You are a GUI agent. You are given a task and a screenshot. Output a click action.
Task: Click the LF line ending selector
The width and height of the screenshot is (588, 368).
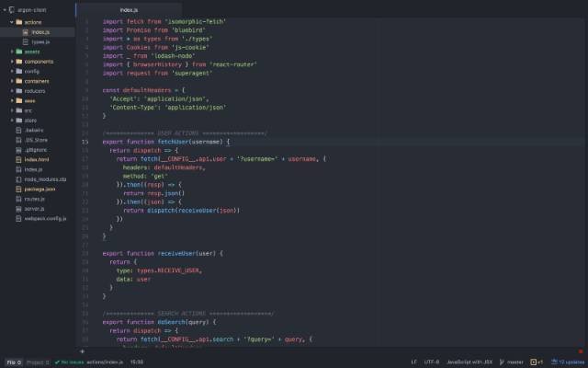[x=413, y=362]
